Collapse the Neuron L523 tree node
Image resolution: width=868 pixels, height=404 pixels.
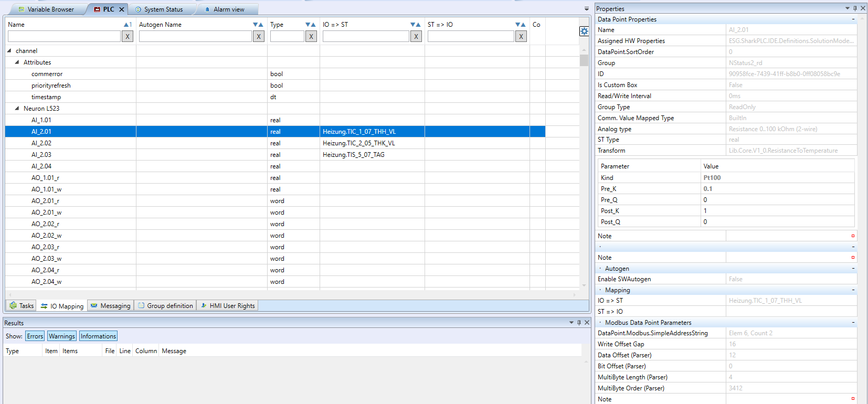point(17,109)
